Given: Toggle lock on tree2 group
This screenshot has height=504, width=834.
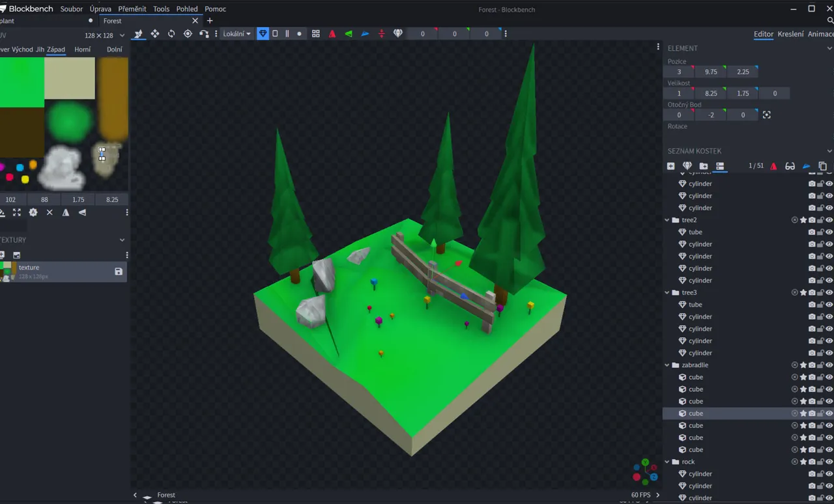Looking at the screenshot, I should click(x=820, y=220).
